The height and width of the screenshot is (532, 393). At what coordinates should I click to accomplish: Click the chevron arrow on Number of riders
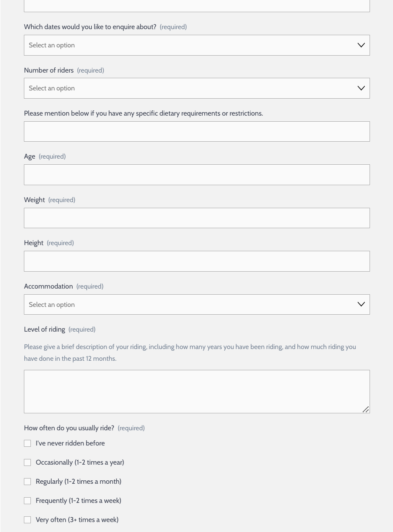361,88
